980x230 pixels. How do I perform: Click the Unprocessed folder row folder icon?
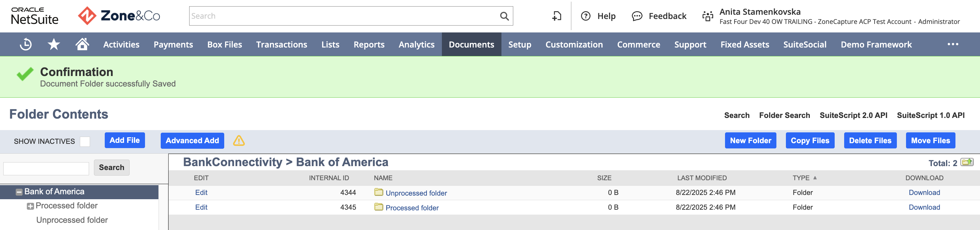click(378, 192)
